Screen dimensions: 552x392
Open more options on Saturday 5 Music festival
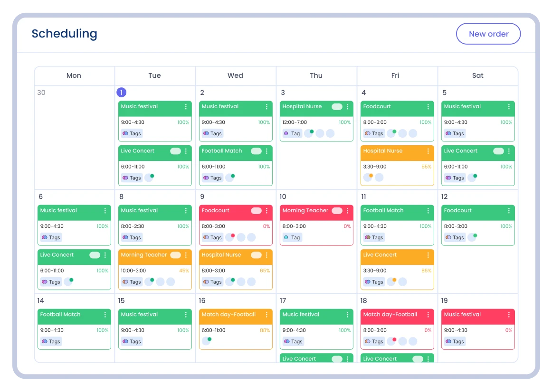pyautogui.click(x=509, y=106)
